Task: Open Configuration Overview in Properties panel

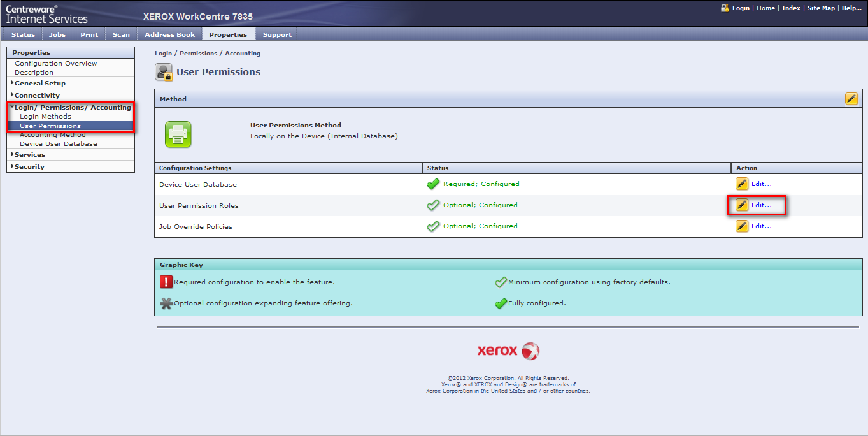Action: pos(56,64)
